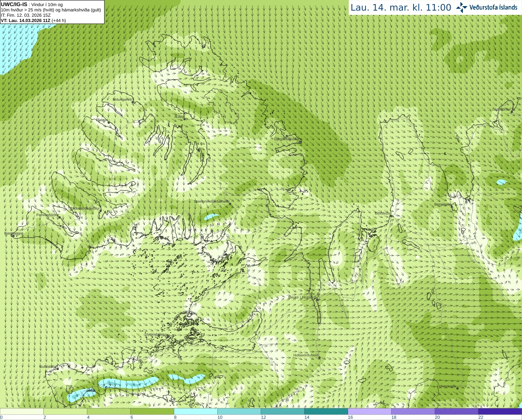Click the Bjargtangar station label
The width and height of the screenshot is (522, 420).
pyautogui.click(x=13, y=233)
